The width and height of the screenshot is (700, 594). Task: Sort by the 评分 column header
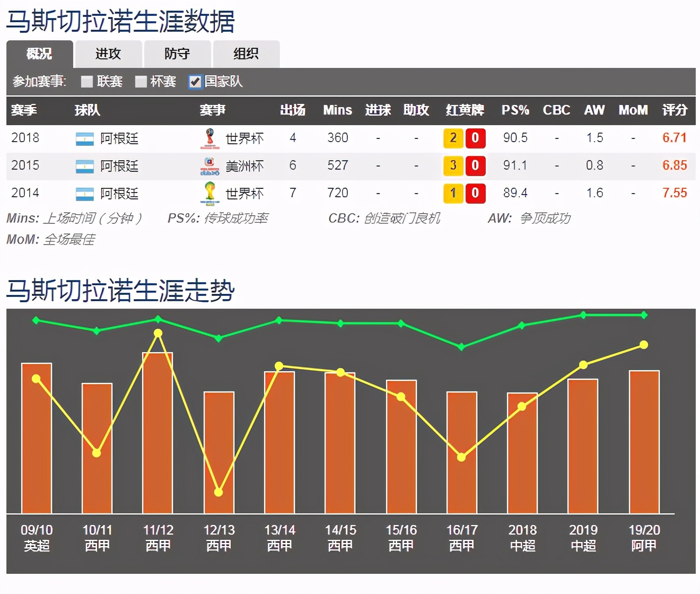point(675,110)
